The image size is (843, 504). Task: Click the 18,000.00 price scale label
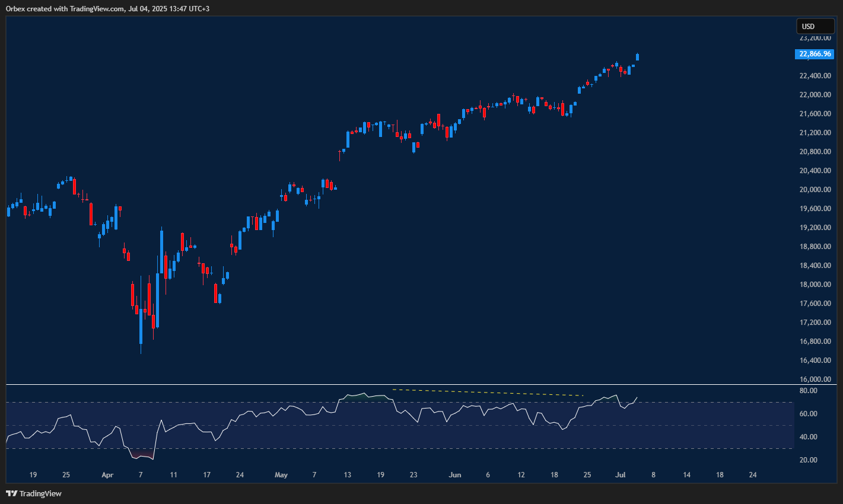pos(815,285)
